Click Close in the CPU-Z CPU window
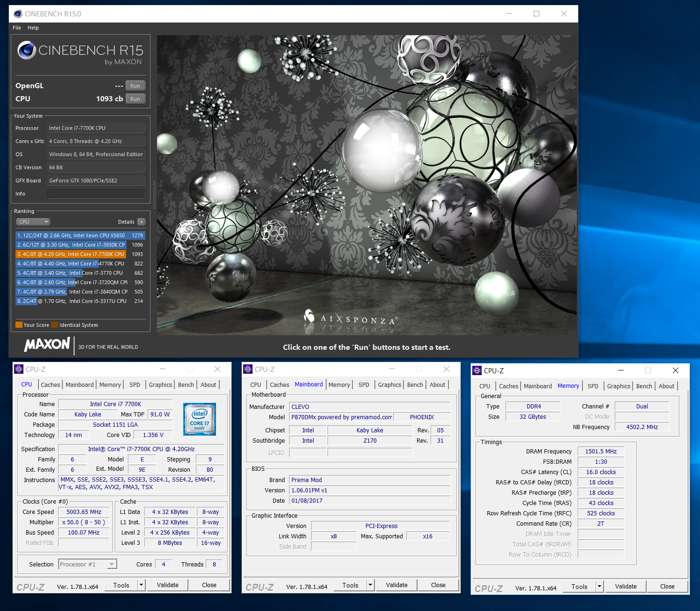 coord(209,585)
